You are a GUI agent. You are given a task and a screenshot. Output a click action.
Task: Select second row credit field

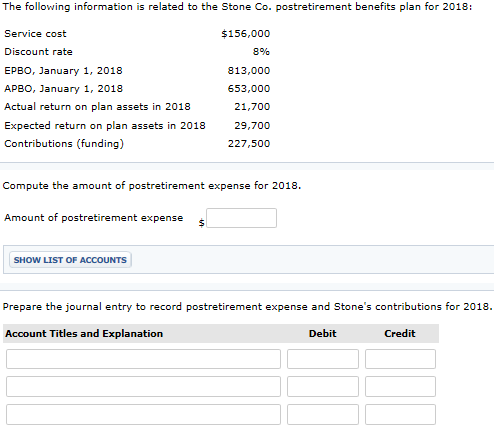coord(400,387)
